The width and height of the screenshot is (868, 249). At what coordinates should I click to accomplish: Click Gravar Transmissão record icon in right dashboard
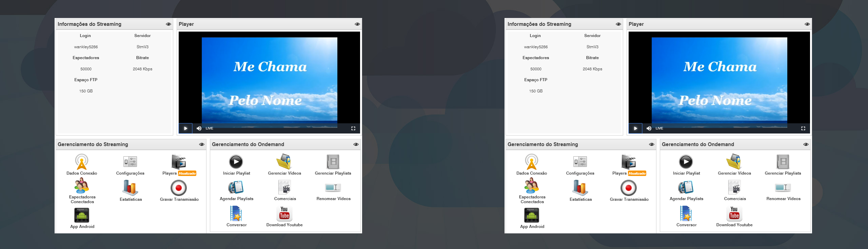[x=629, y=188]
